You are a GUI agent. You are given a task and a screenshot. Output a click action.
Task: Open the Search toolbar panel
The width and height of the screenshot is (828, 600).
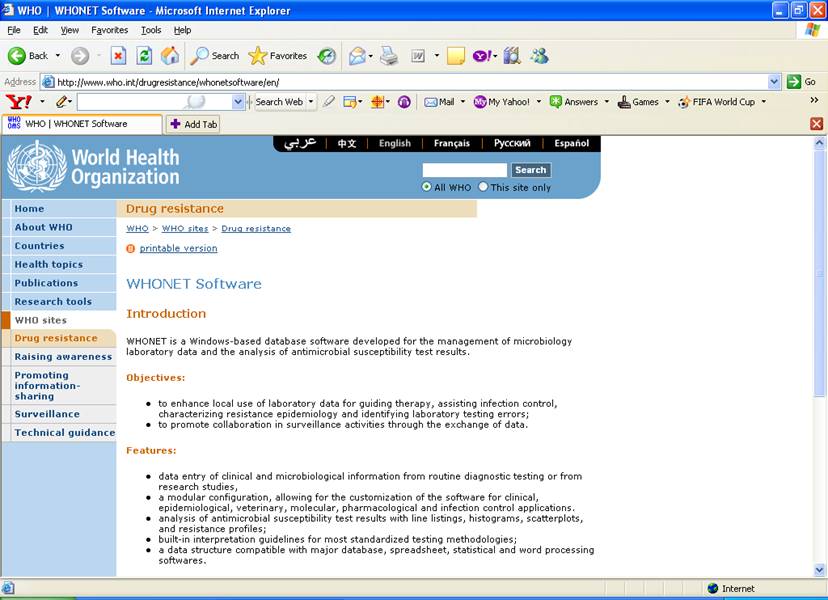pyautogui.click(x=213, y=55)
